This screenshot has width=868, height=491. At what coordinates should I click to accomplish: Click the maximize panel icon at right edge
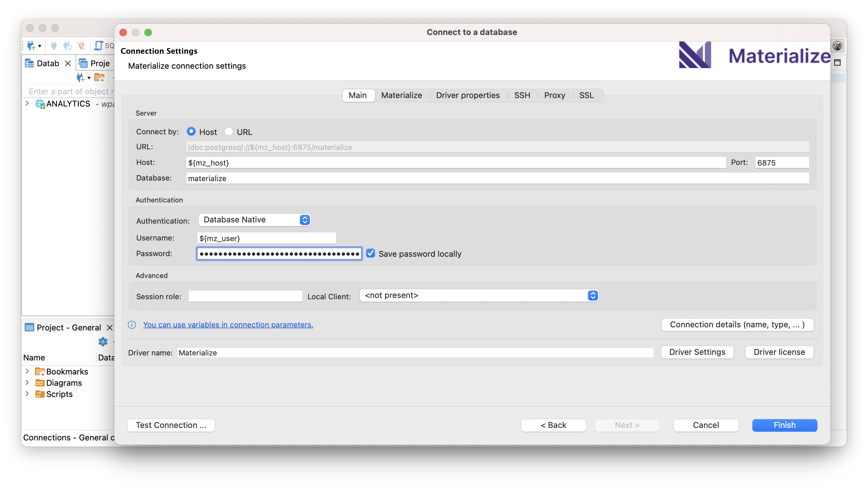[837, 63]
